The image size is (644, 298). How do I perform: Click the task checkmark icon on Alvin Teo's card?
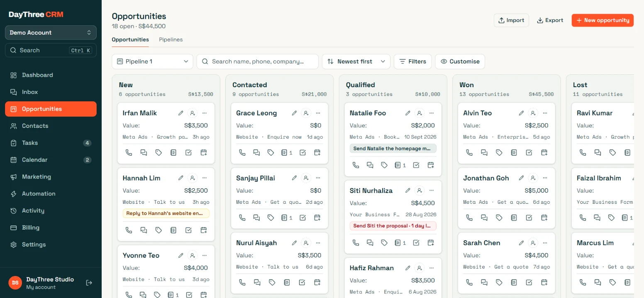click(529, 153)
